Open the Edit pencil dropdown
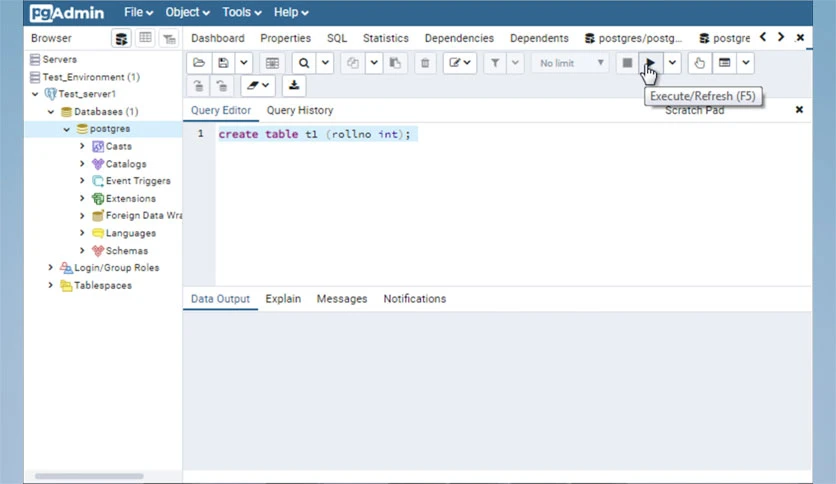This screenshot has width=836, height=484. pos(460,63)
